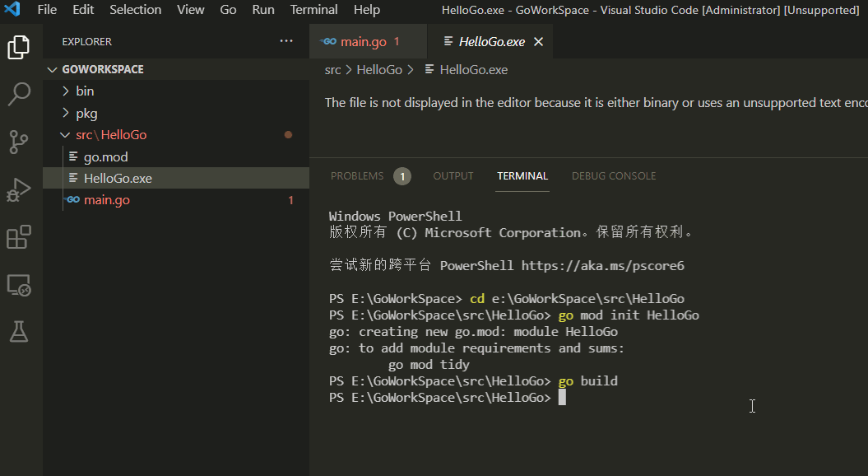
Task: Expand the bin folder
Action: pyautogui.click(x=66, y=91)
